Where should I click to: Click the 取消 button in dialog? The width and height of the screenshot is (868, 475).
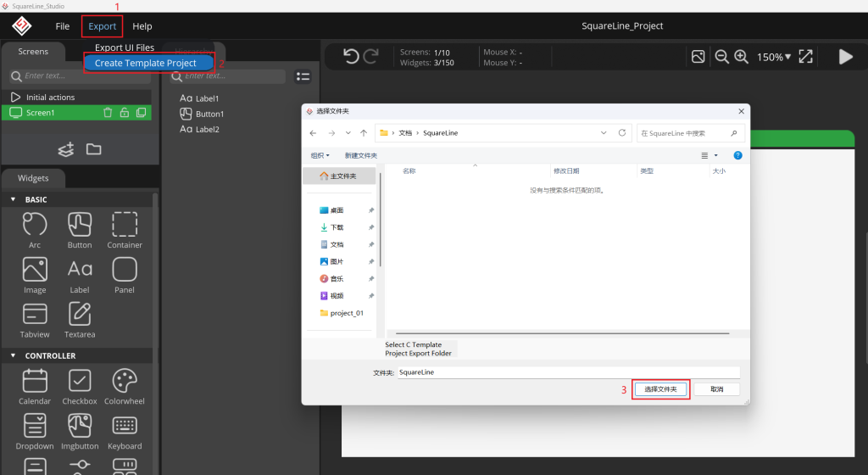717,389
